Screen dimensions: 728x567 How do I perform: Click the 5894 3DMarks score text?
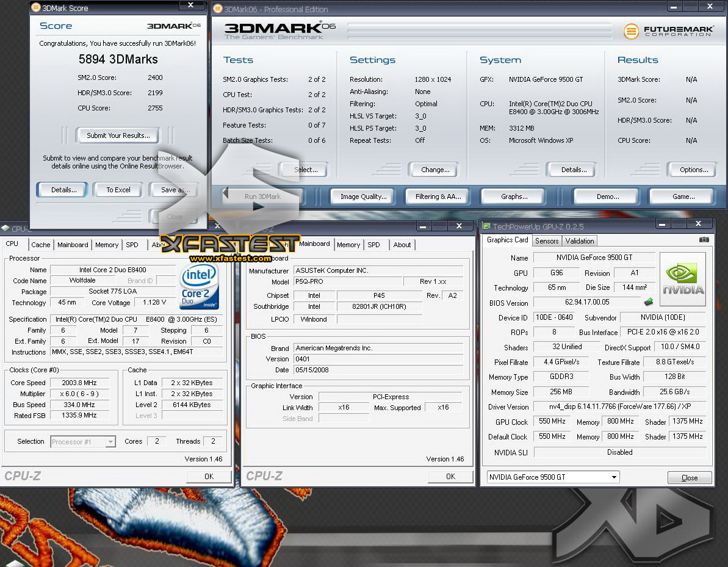coord(118,59)
